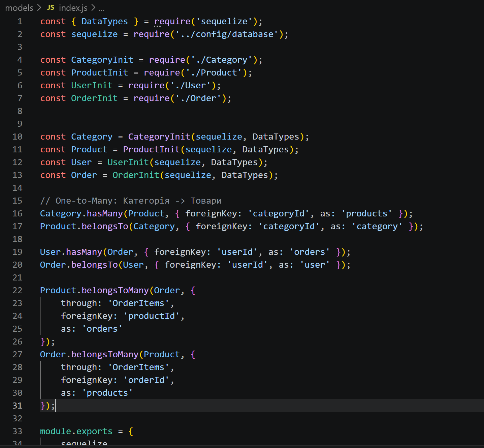Click "UserInit" on line 6
The height and width of the screenshot is (448, 484).
click(91, 85)
